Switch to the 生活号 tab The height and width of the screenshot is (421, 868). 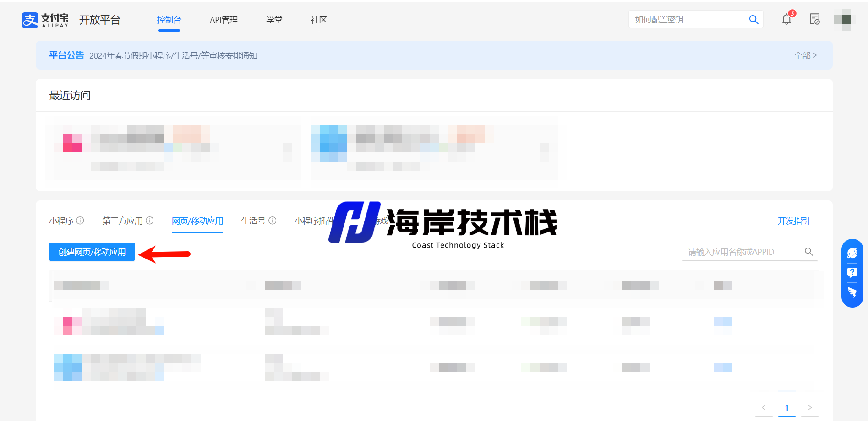click(x=253, y=221)
